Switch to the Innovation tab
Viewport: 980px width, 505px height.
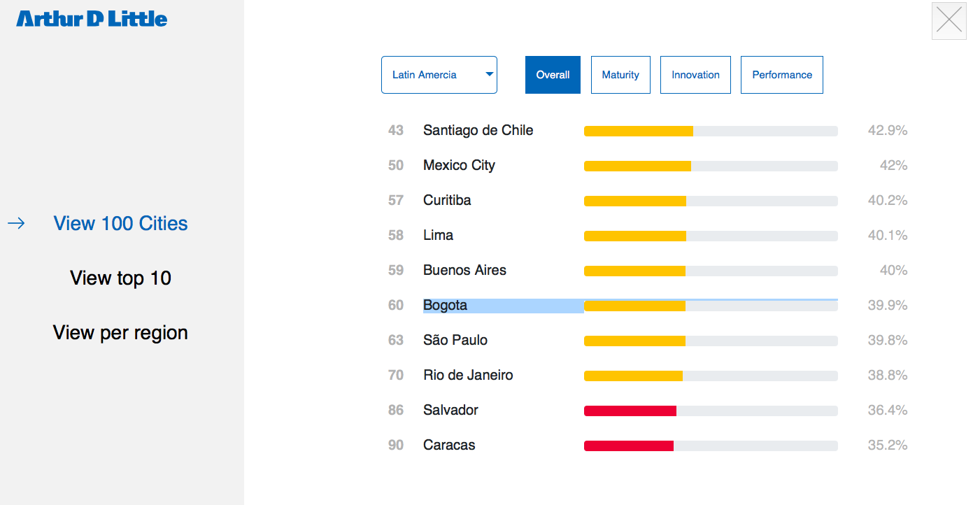pyautogui.click(x=695, y=75)
